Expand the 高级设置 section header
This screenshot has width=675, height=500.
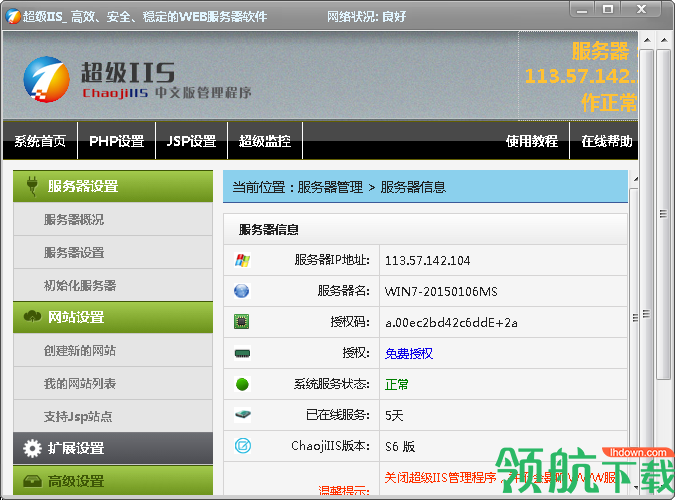point(113,481)
